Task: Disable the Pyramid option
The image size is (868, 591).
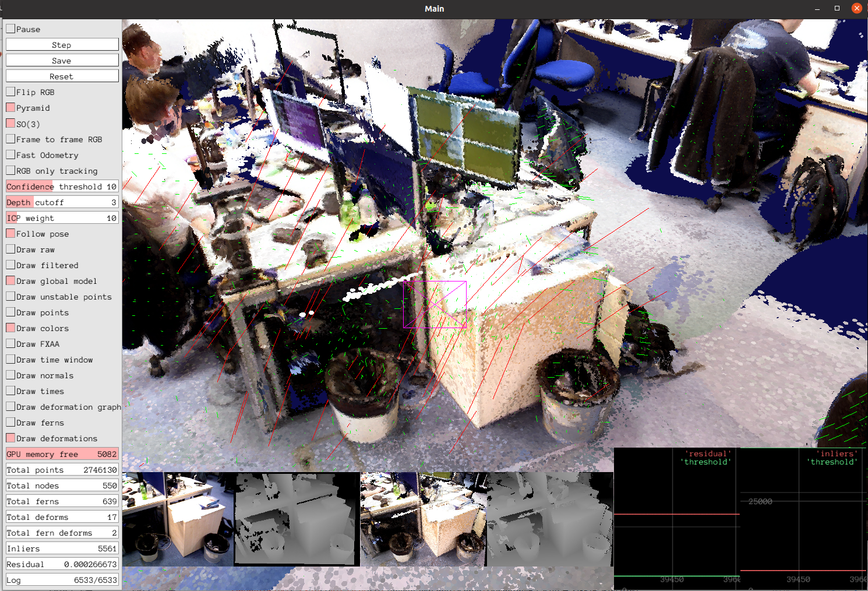Action: click(10, 107)
